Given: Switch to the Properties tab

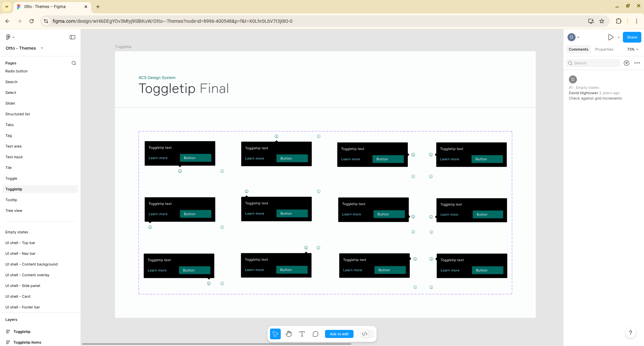Looking at the screenshot, I should click(x=604, y=49).
